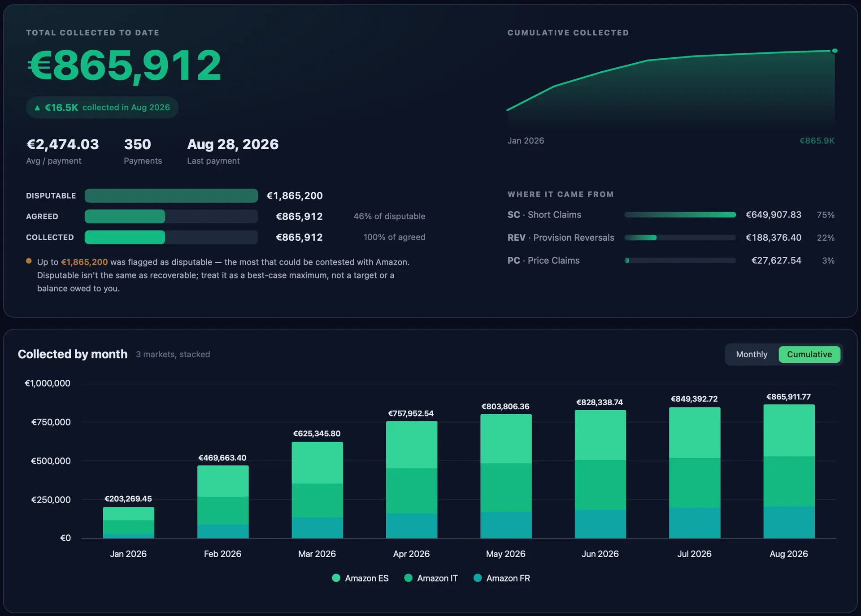The image size is (861, 616).
Task: Click the €803,806.36 total above the May bar
Action: coord(505,407)
